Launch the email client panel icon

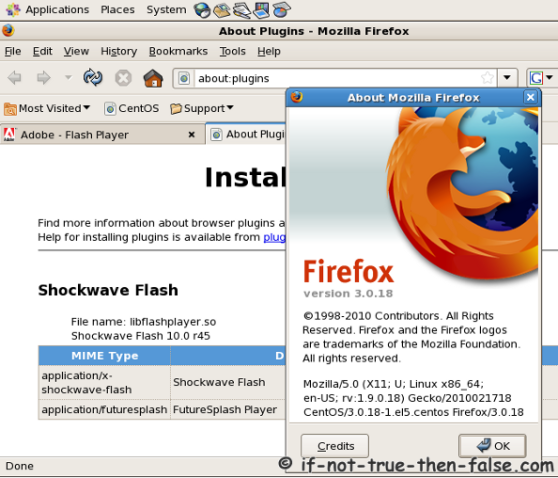(x=222, y=10)
